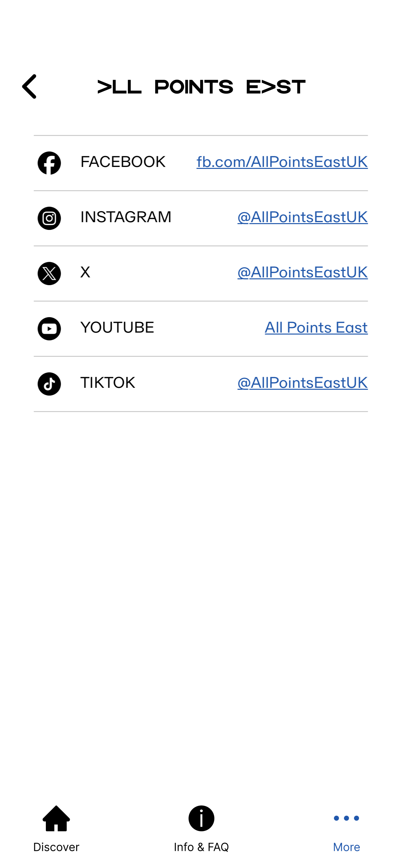This screenshot has width=401, height=868.
Task: Switch to the More tab label
Action: [346, 847]
